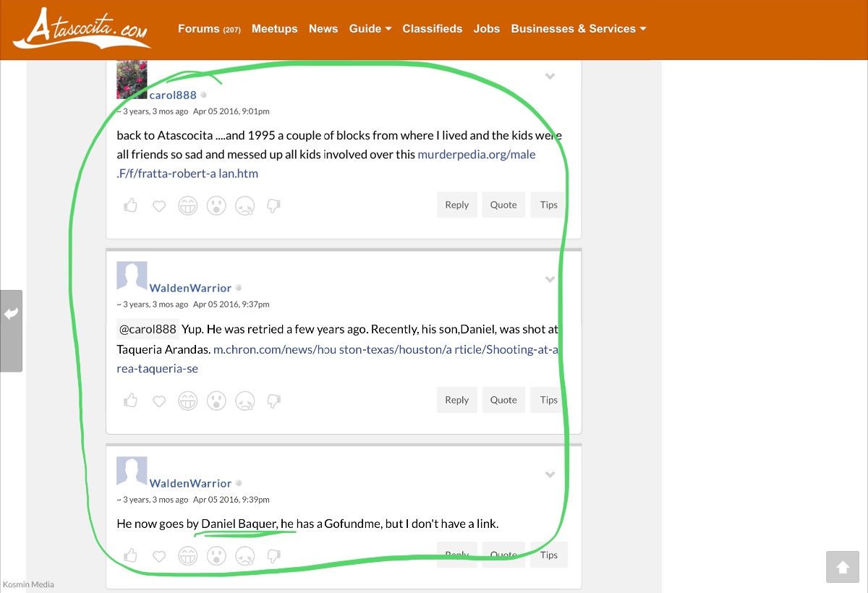The height and width of the screenshot is (593, 868).
Task: Click thumbs down on carol888's post
Action: pyautogui.click(x=273, y=206)
